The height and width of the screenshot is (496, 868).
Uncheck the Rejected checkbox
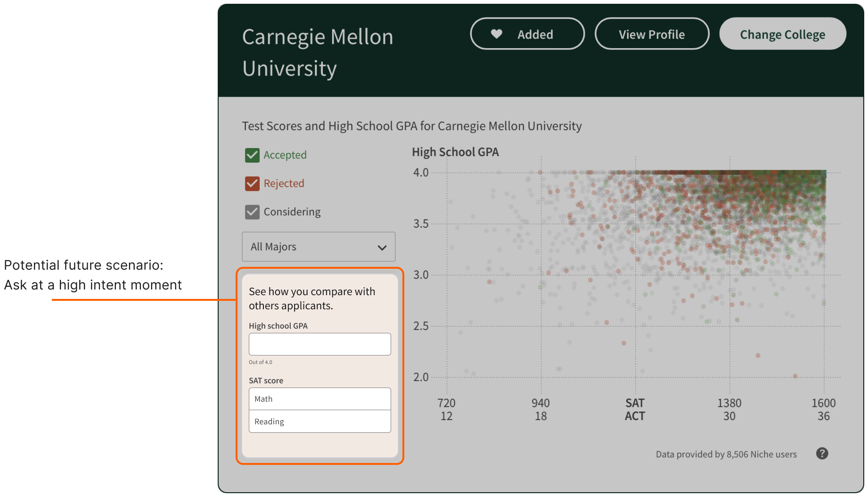pos(252,183)
